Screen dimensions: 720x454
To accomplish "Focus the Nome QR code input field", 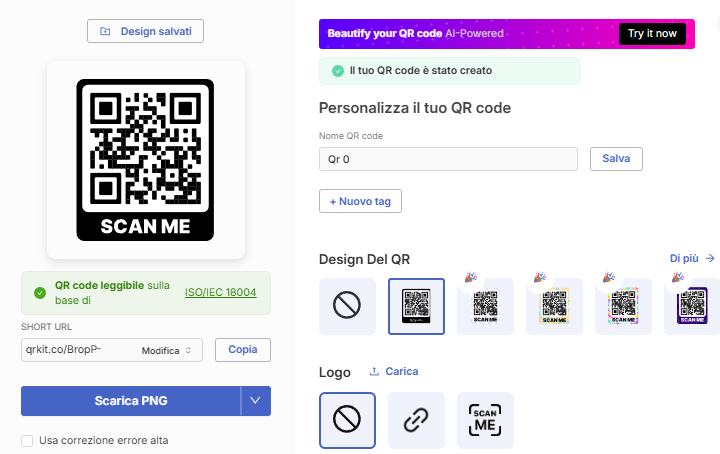I will click(448, 159).
